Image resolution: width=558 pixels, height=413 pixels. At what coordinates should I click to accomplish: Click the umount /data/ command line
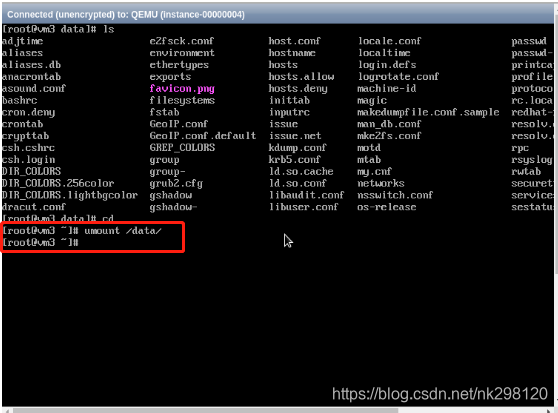click(82, 231)
